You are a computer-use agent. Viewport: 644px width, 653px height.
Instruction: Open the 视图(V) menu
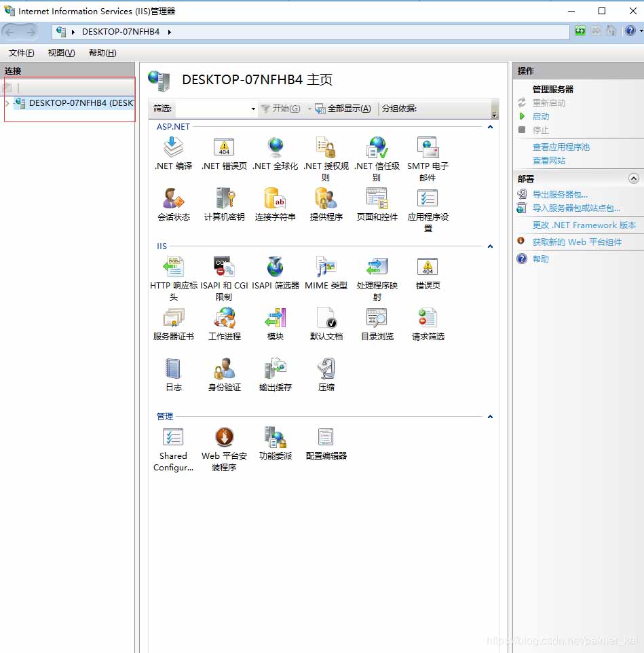pyautogui.click(x=61, y=53)
